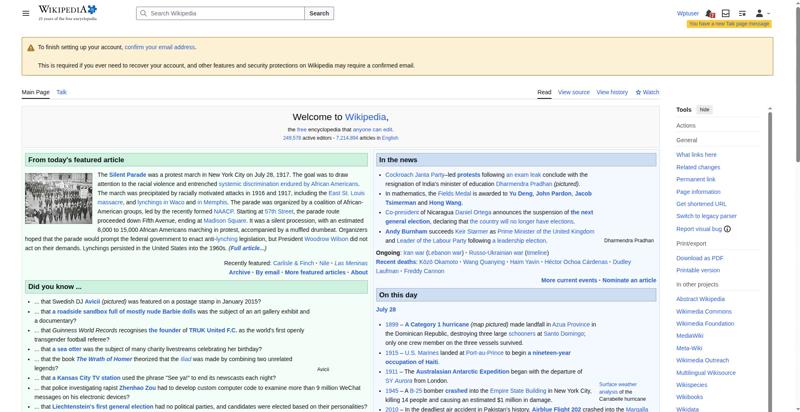The image size is (800, 412).
Task: Open Wikimedia Foundation project link
Action: click(x=705, y=324)
